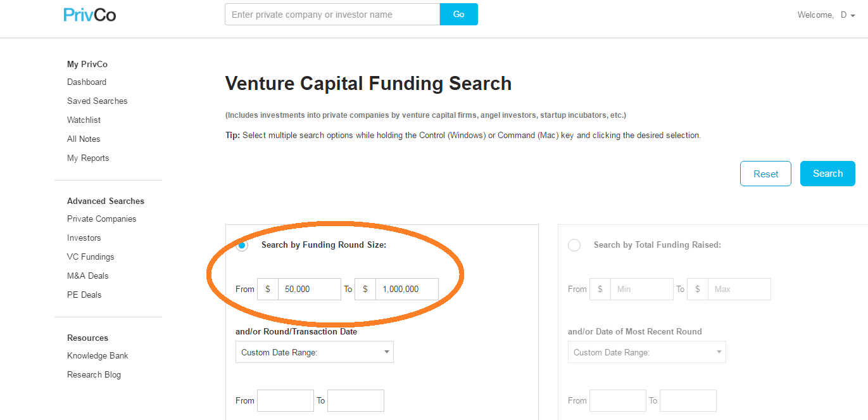Open the Watchlist page
Image resolution: width=868 pixels, height=420 pixels.
coord(84,120)
